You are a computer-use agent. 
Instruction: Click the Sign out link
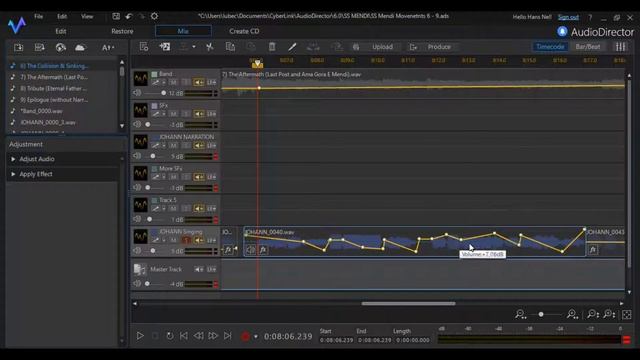click(568, 17)
